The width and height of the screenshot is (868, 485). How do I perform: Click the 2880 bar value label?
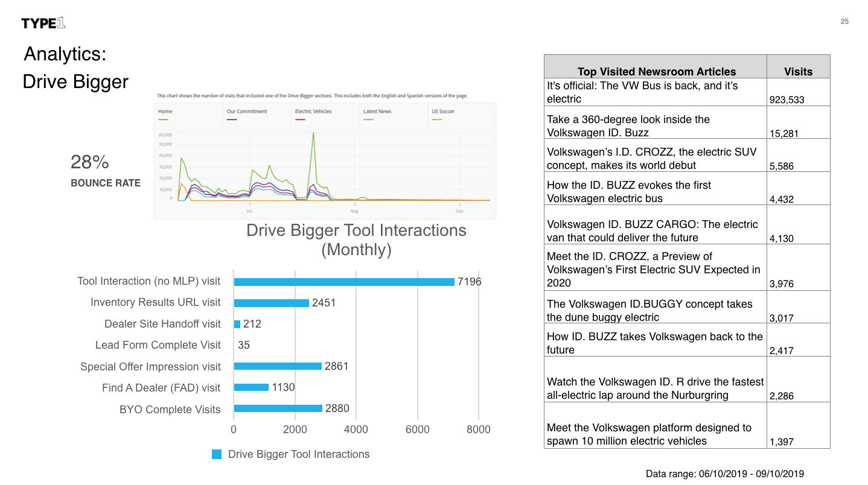click(x=337, y=408)
